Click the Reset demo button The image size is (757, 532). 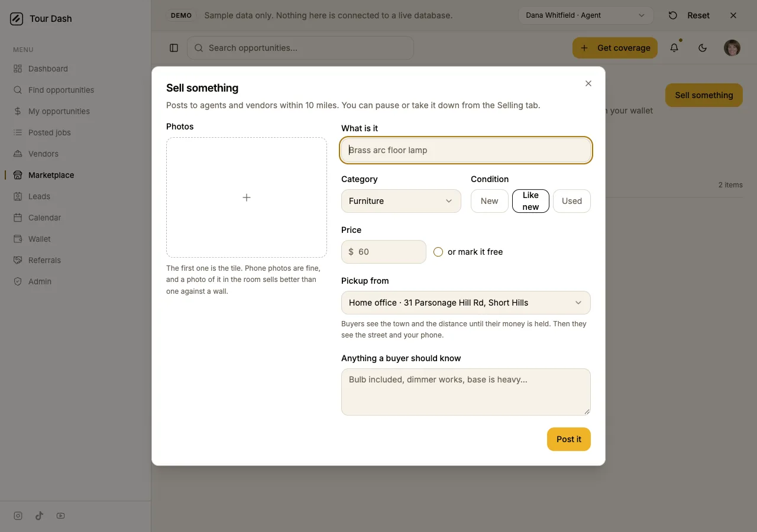pyautogui.click(x=689, y=15)
